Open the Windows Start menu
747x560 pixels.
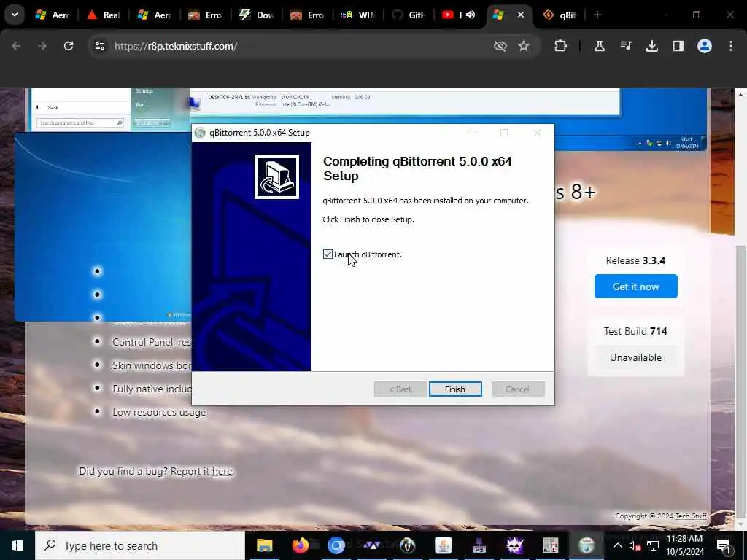18,545
